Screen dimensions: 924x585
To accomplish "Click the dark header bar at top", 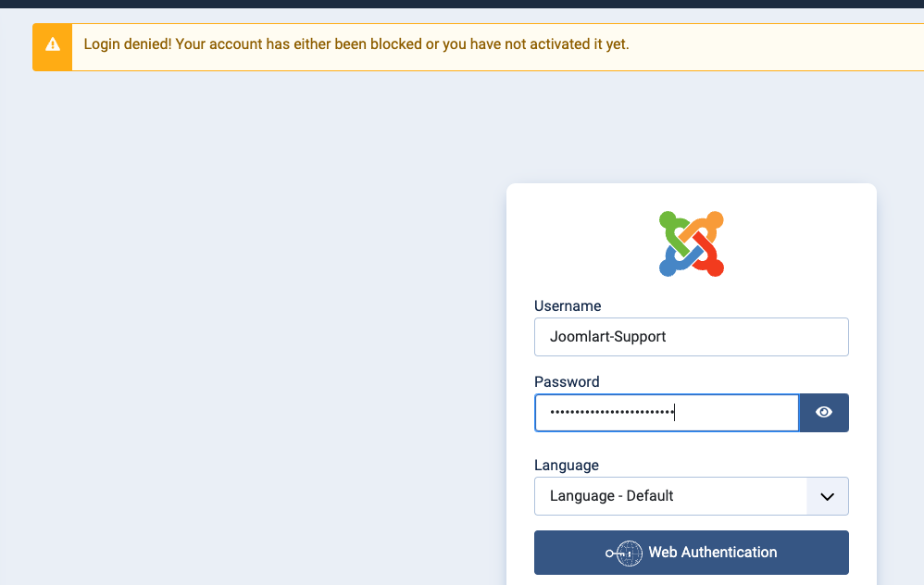I will pyautogui.click(x=462, y=4).
